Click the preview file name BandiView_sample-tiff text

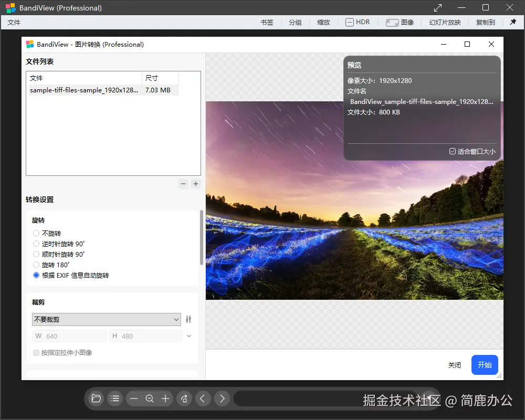coord(422,101)
